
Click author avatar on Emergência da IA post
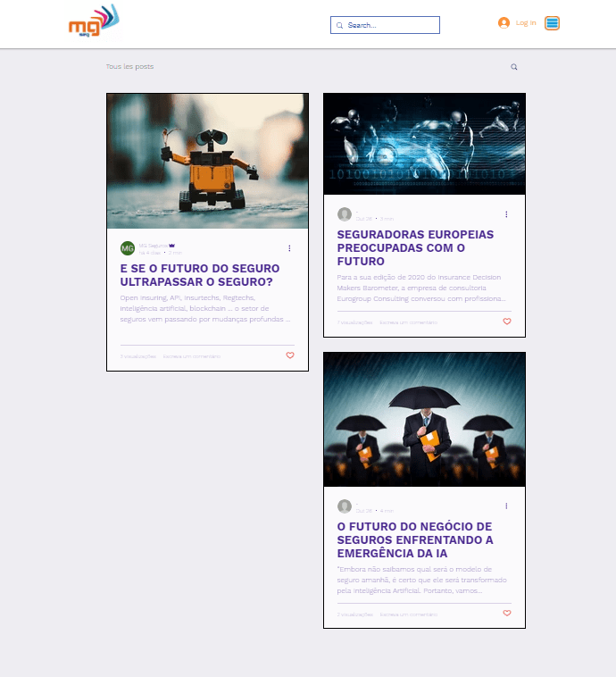point(345,506)
